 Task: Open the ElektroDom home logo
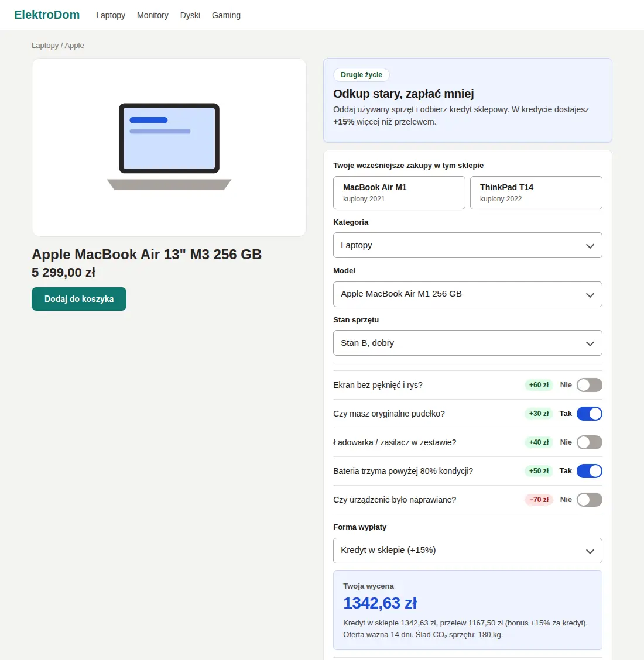(x=47, y=15)
